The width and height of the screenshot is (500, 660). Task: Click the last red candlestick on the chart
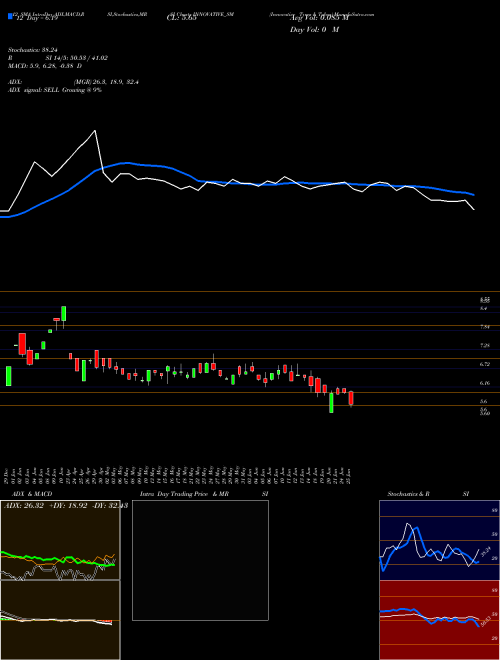[x=351, y=398]
